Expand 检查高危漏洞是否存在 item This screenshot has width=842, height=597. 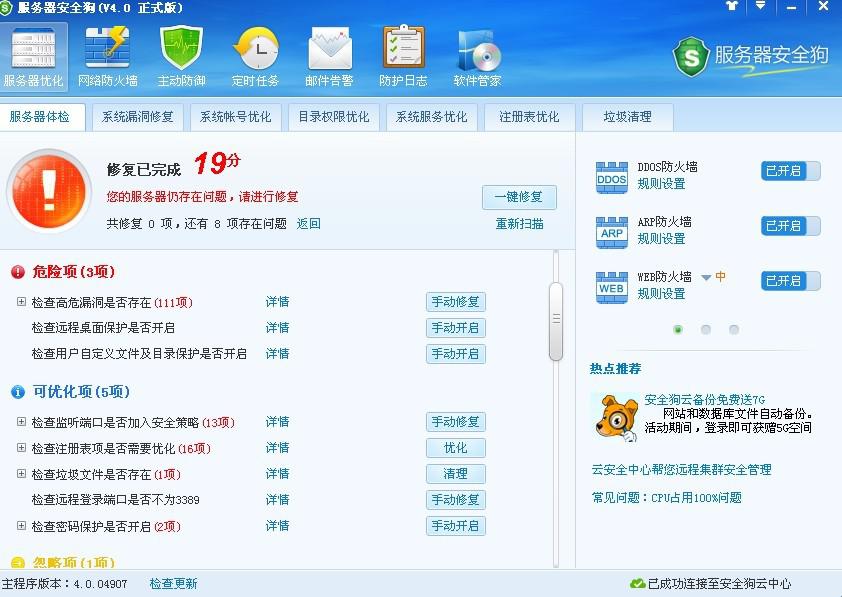tap(20, 301)
